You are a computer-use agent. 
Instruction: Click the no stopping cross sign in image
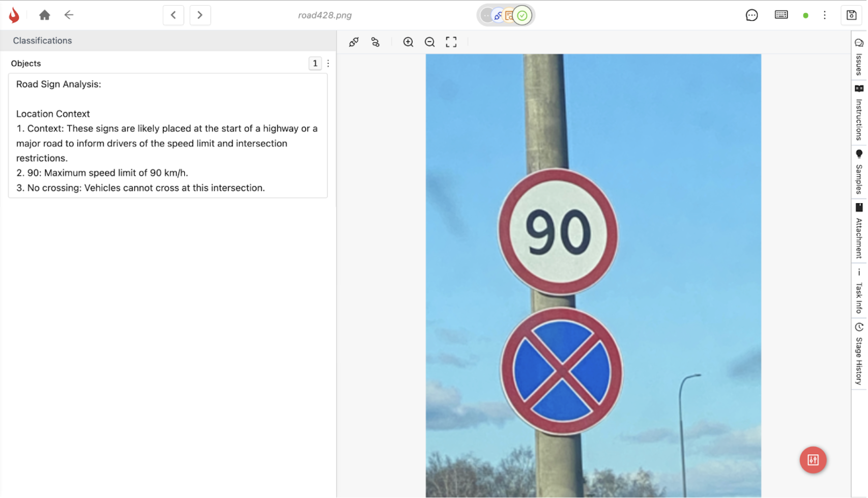tap(562, 371)
